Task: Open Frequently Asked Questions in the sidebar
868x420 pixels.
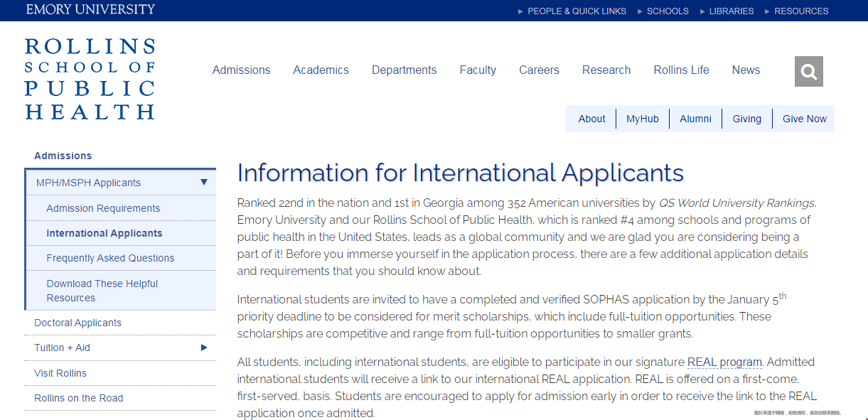Action: tap(110, 258)
